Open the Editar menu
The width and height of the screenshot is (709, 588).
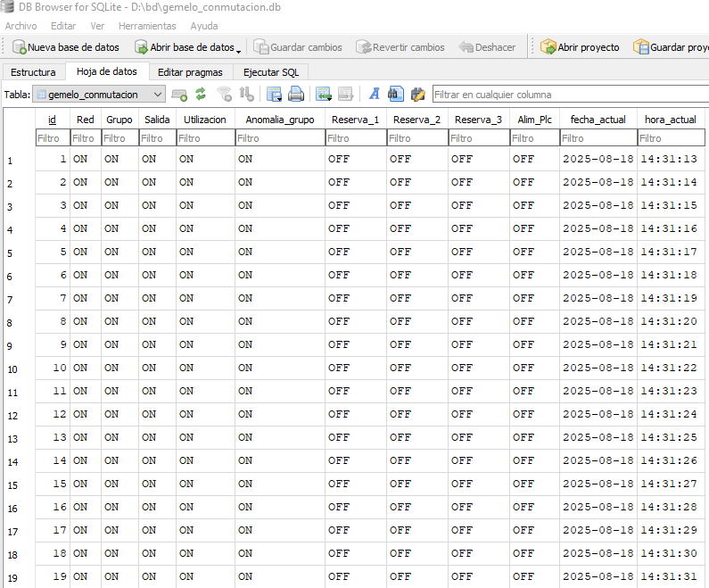click(63, 26)
